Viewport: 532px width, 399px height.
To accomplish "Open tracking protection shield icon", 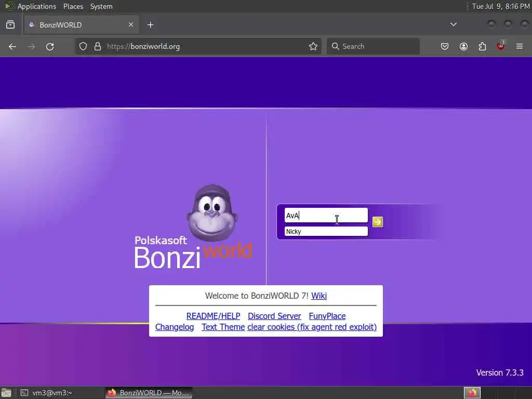I will click(83, 46).
